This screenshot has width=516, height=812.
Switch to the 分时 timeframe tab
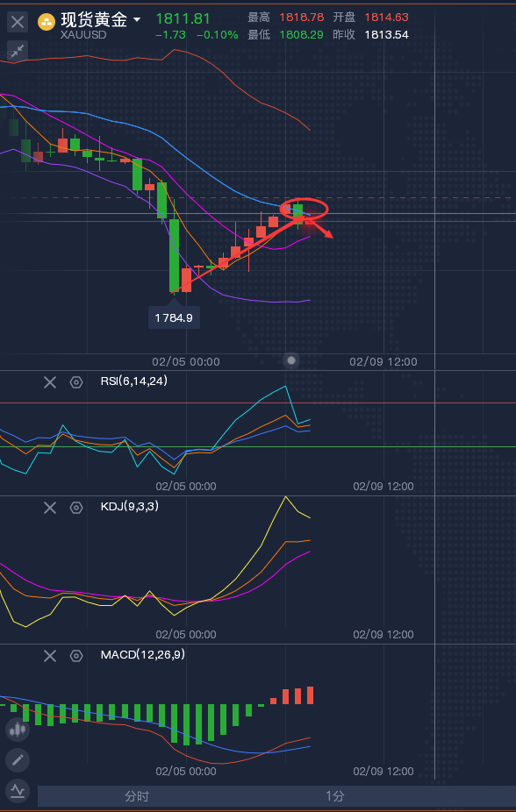click(x=137, y=796)
